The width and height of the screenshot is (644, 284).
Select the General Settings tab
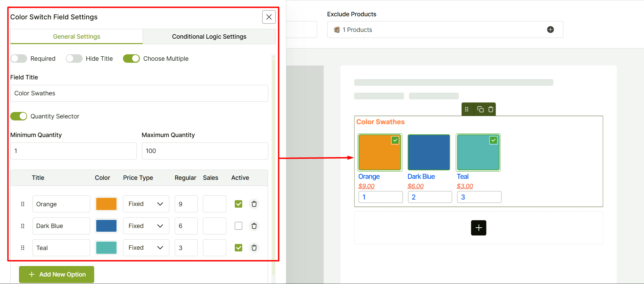coord(77,37)
